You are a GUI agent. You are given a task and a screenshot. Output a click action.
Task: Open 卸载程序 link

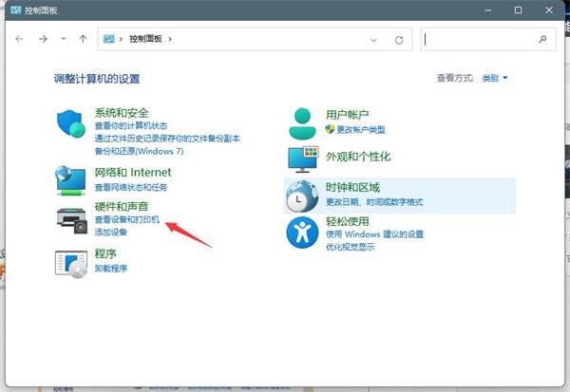coord(113,269)
